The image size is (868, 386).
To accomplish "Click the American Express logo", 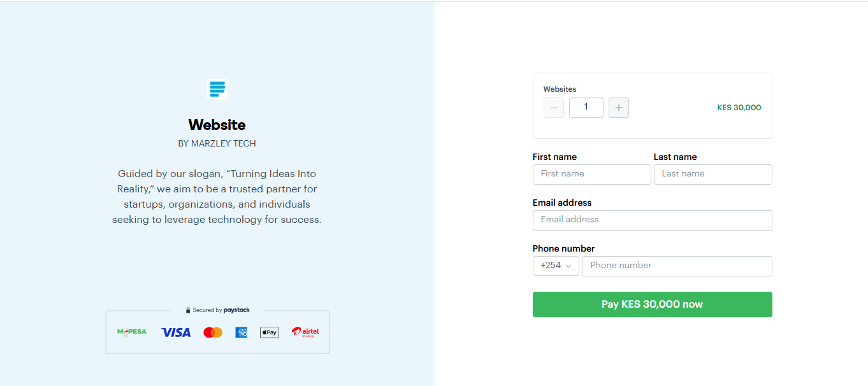I will tap(241, 332).
